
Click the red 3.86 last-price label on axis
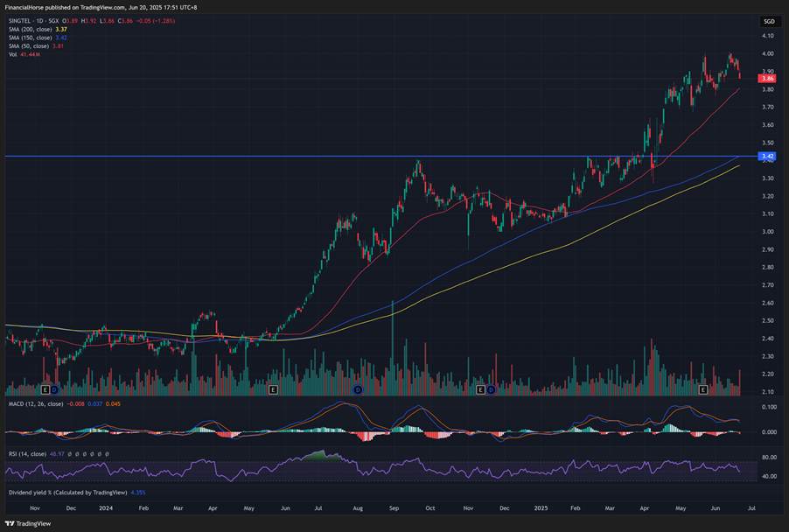(767, 79)
